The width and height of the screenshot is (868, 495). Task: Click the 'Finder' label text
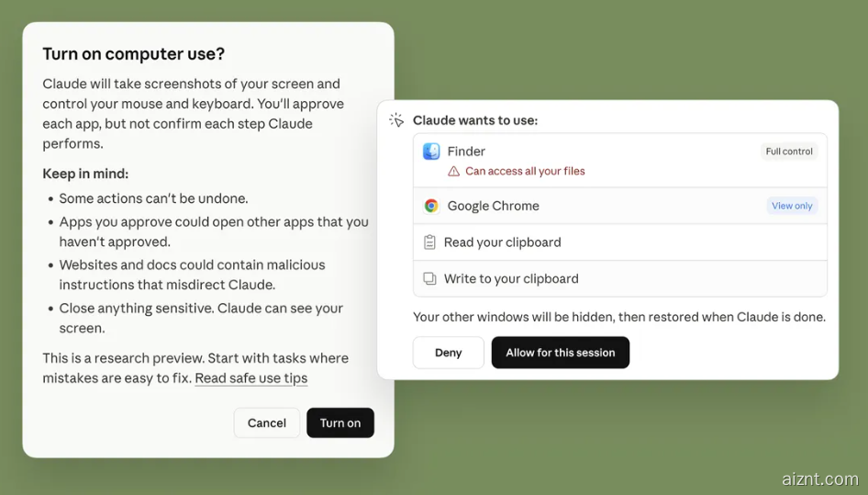(x=466, y=152)
